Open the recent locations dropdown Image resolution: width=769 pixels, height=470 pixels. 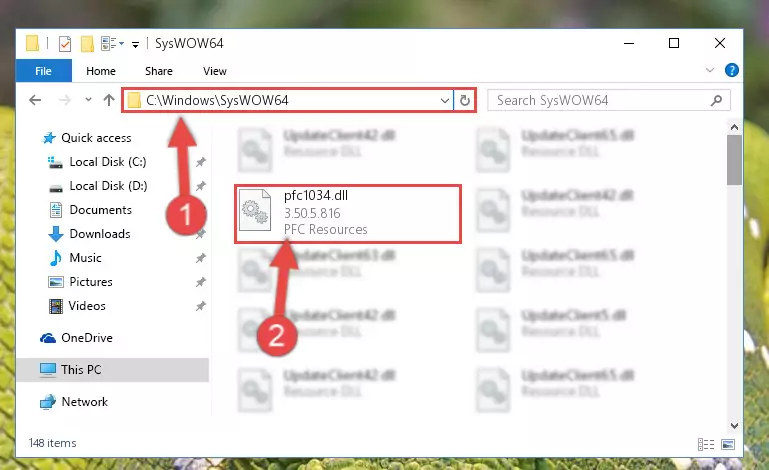[x=88, y=100]
